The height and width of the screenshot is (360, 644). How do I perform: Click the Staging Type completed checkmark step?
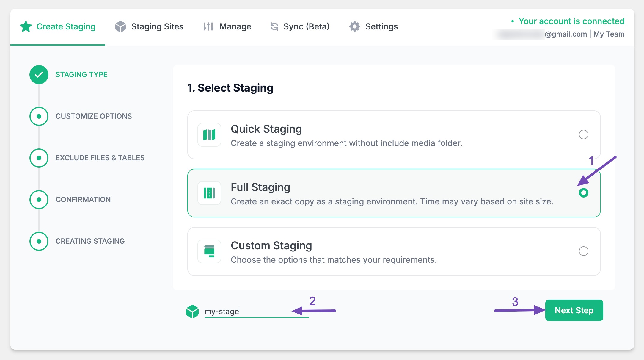[x=39, y=74]
